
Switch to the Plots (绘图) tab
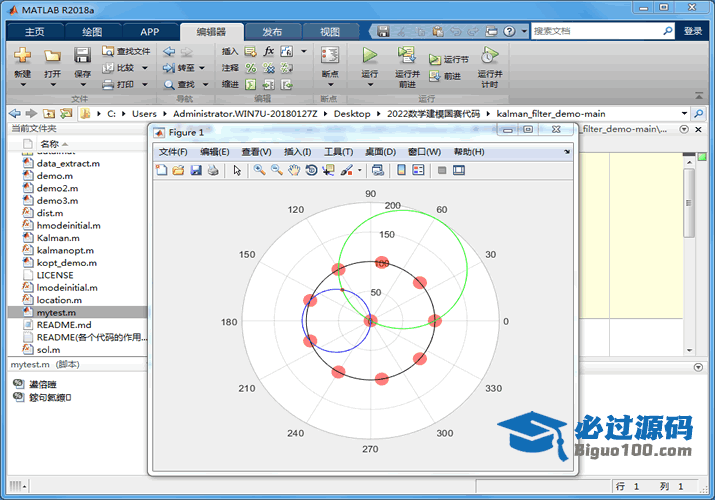coord(93,31)
